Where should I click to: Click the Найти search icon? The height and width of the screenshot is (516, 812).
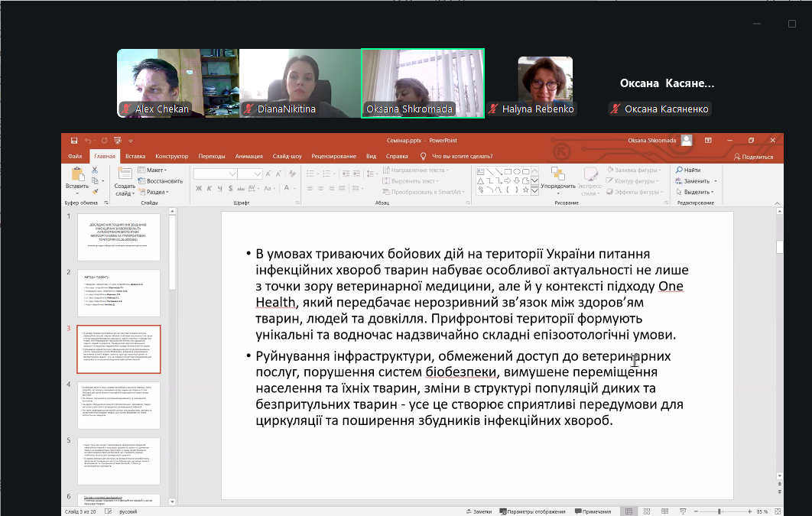[687, 170]
